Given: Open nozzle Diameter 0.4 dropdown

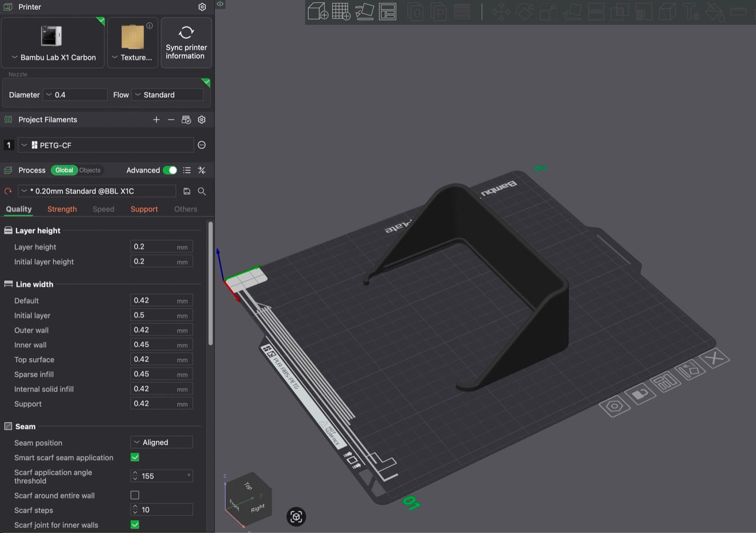Looking at the screenshot, I should 75,95.
